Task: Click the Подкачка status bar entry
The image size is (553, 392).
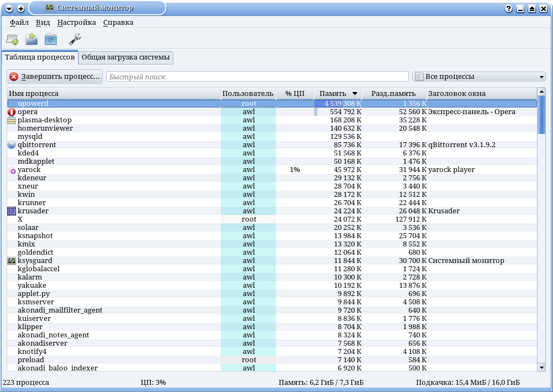Action: [x=467, y=383]
